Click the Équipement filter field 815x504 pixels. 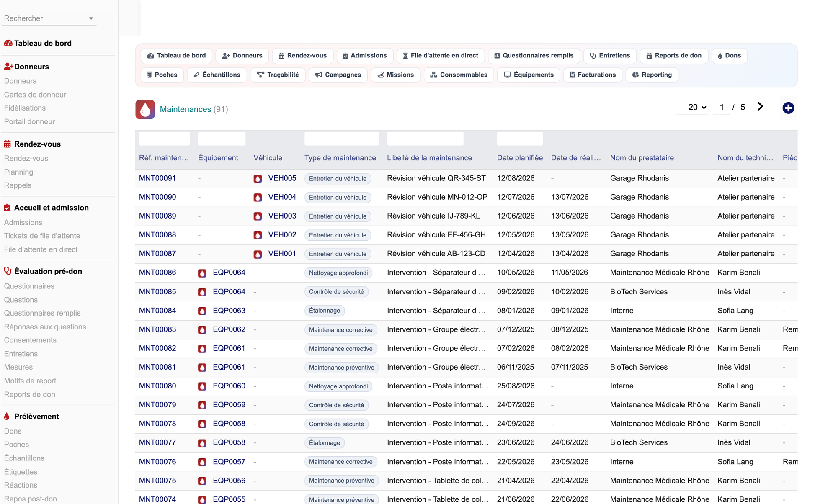(x=222, y=139)
